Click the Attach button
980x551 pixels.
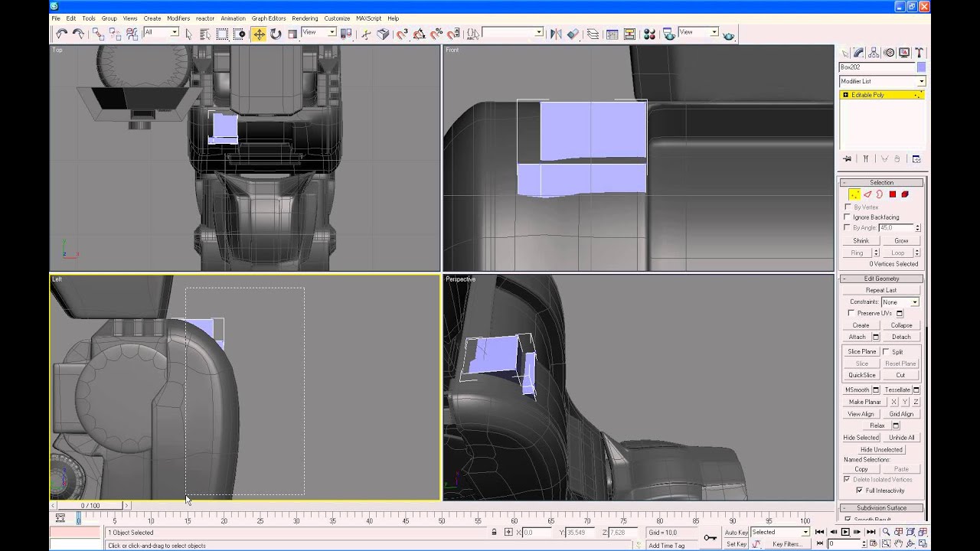tap(857, 337)
